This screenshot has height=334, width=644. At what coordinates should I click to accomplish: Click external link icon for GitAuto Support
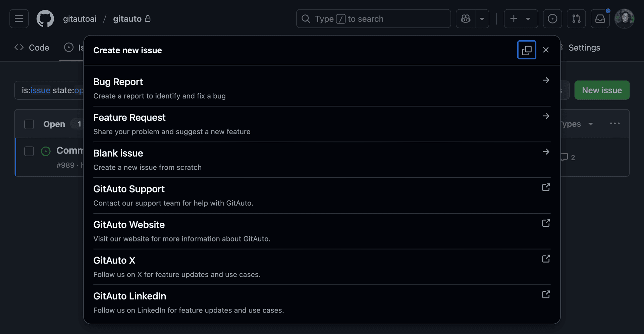546,187
